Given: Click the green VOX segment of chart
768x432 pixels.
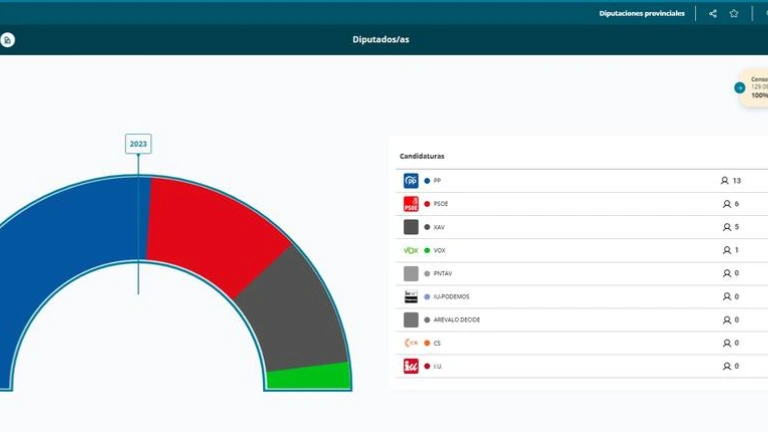Looking at the screenshot, I should pos(309,377).
